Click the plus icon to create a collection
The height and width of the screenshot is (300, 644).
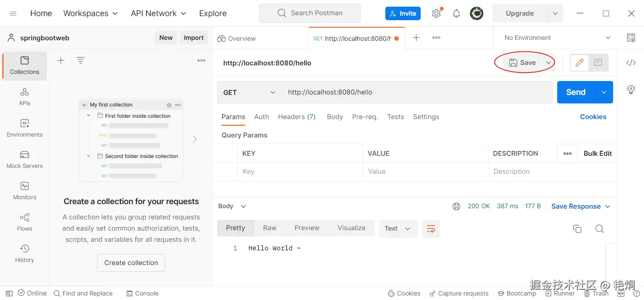[61, 60]
